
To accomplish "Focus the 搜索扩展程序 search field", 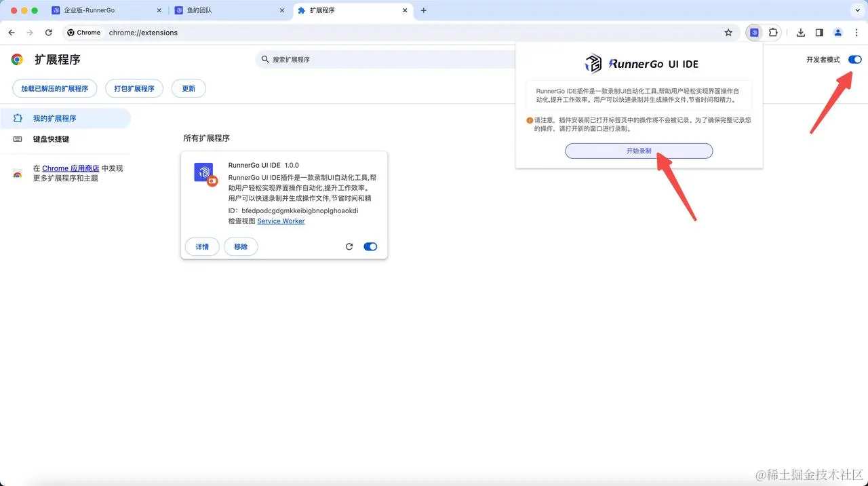I will coord(385,60).
